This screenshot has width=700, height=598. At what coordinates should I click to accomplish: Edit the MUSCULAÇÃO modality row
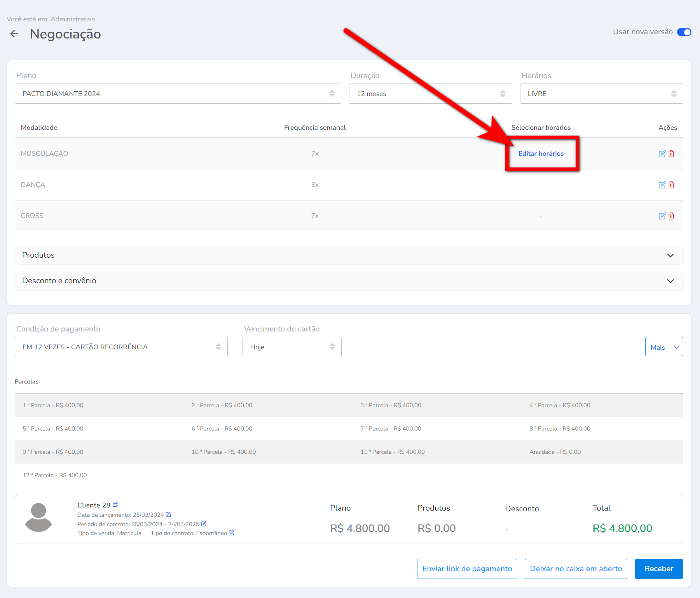(662, 154)
